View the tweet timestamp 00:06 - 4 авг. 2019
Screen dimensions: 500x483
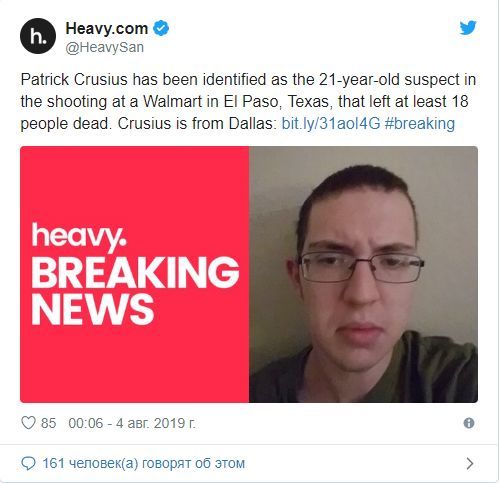pyautogui.click(x=132, y=423)
